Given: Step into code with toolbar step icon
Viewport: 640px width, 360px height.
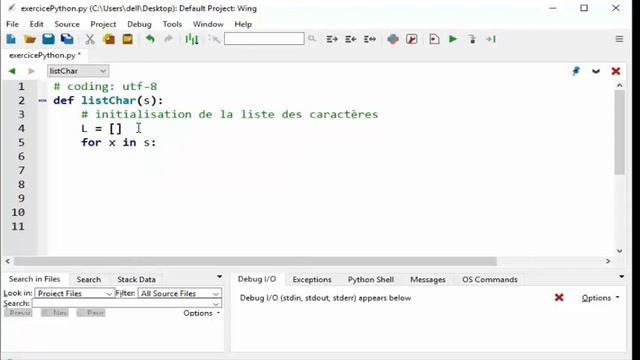Looking at the screenshot, I should tap(472, 39).
